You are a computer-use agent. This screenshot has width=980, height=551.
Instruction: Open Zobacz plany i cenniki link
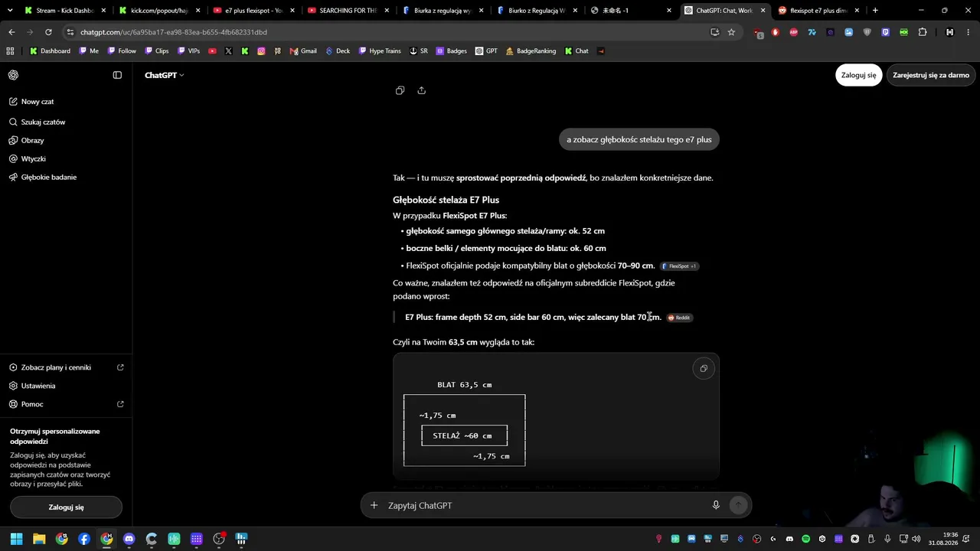pos(66,367)
